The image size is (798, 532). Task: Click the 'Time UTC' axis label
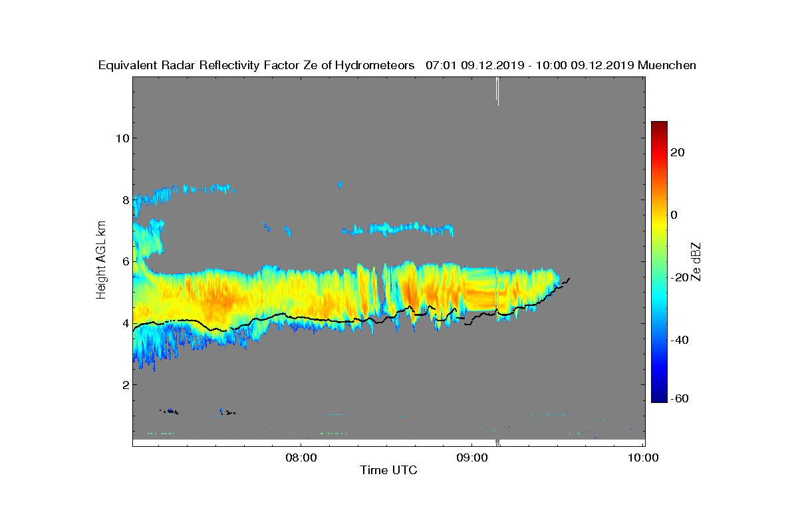click(x=388, y=470)
